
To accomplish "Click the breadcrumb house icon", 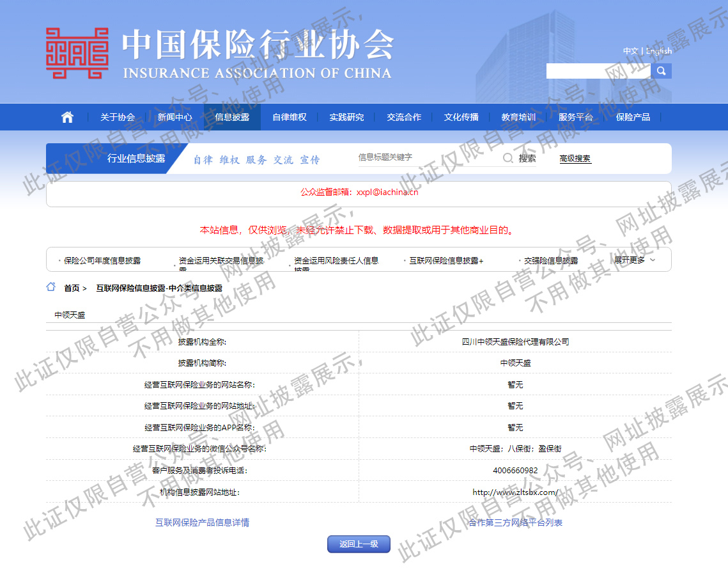I will tap(51, 287).
